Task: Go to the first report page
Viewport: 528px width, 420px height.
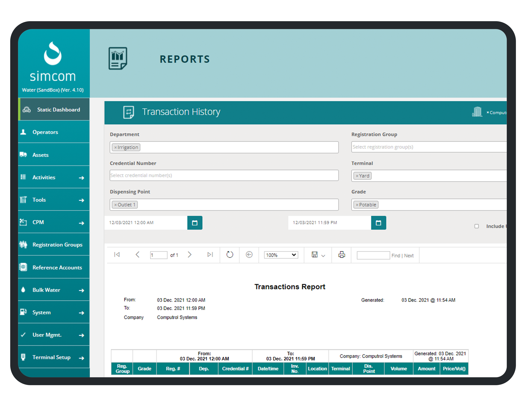Action: pos(117,255)
